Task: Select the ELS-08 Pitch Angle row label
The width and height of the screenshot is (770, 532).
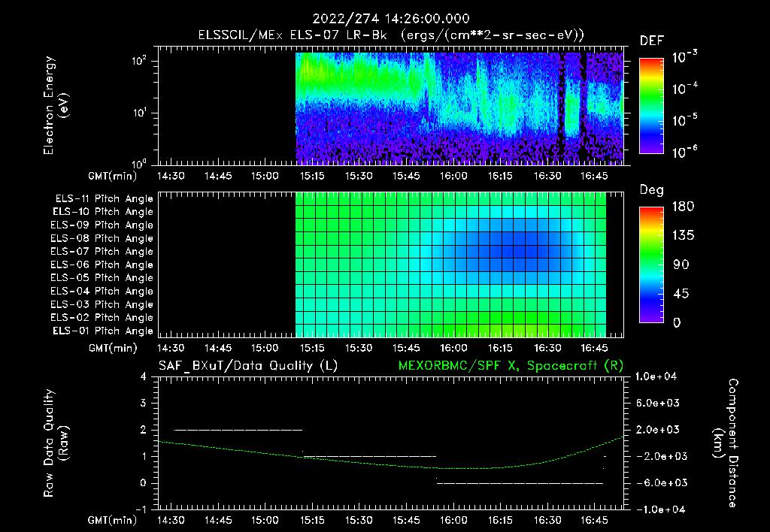Action: point(102,238)
